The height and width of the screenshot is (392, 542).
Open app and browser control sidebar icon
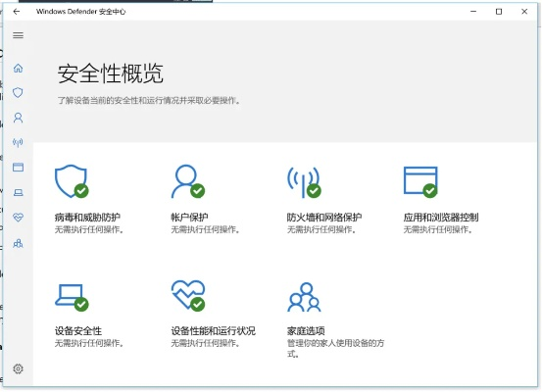pyautogui.click(x=18, y=168)
